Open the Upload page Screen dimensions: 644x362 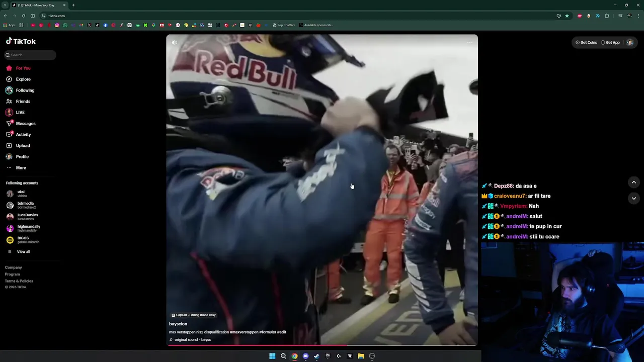point(18,146)
